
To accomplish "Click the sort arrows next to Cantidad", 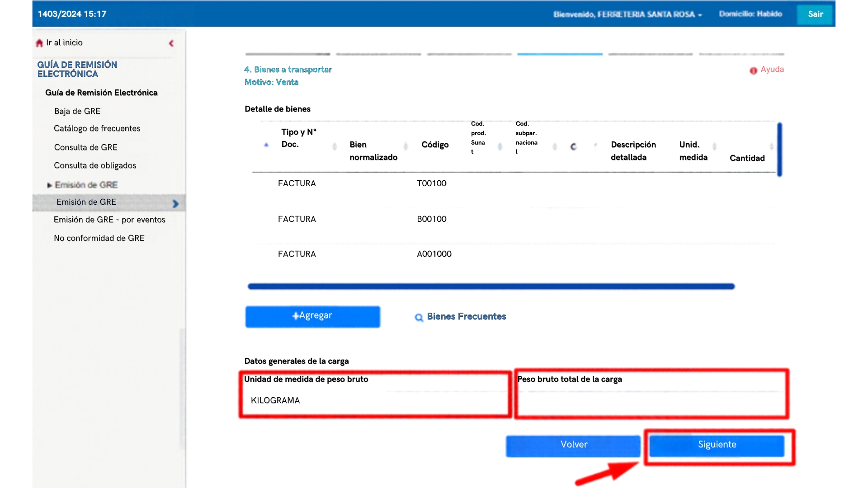I will pyautogui.click(x=771, y=146).
